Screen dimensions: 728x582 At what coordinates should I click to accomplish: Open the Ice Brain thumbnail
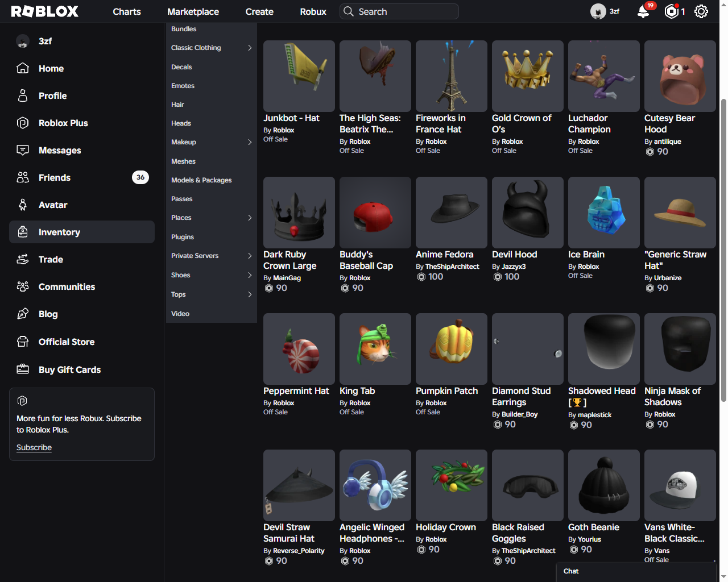tap(604, 213)
